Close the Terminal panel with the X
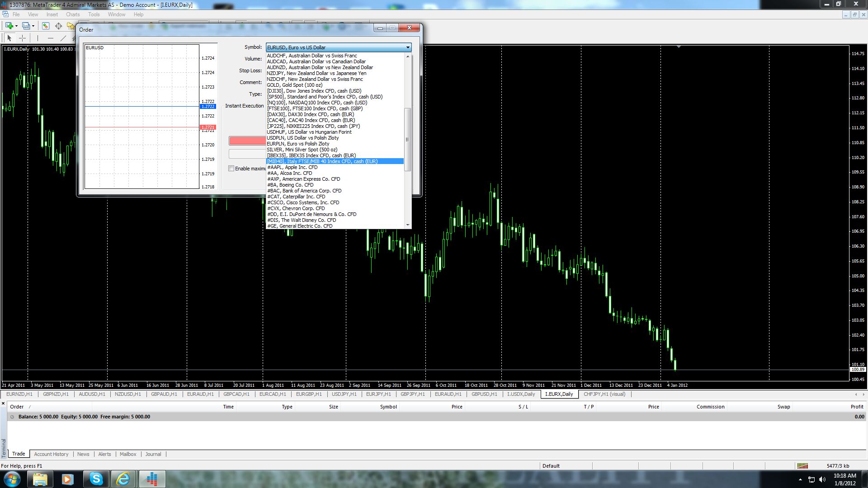The height and width of the screenshot is (488, 868). click(x=3, y=403)
